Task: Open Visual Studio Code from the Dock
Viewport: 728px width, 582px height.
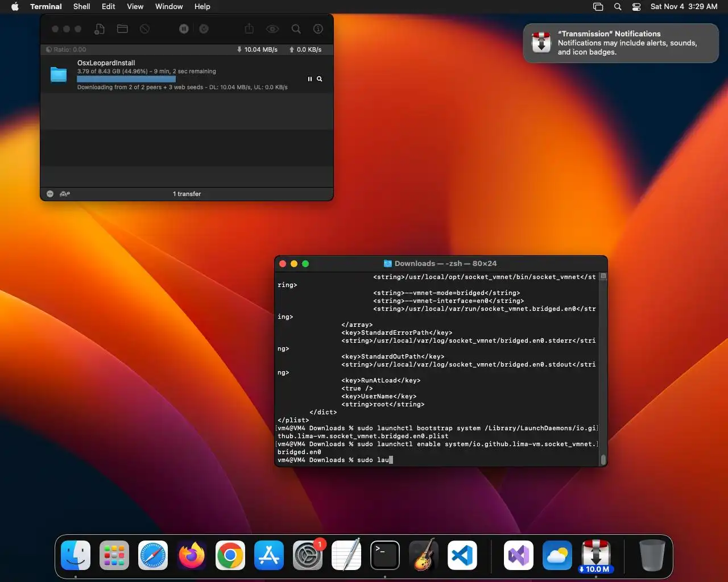Action: point(462,555)
